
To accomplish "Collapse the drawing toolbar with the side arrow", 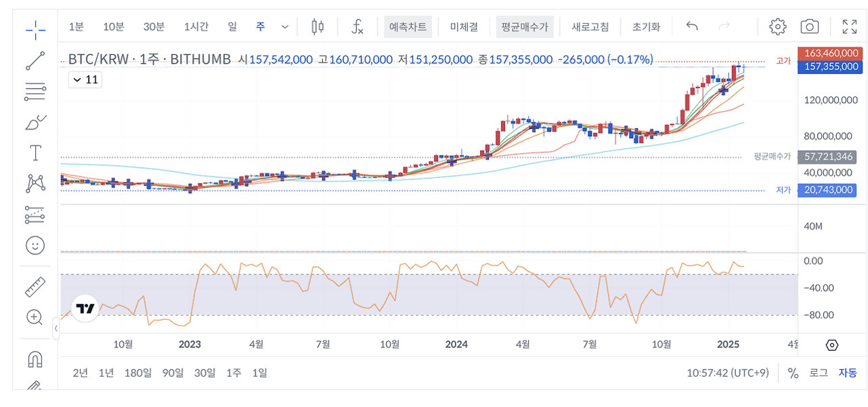I will pos(58,328).
